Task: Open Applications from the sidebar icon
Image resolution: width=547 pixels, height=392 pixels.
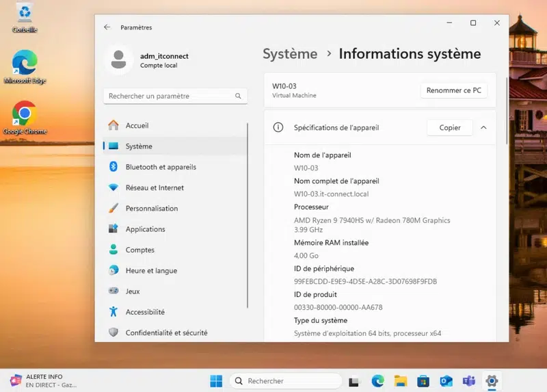Action: [x=114, y=229]
